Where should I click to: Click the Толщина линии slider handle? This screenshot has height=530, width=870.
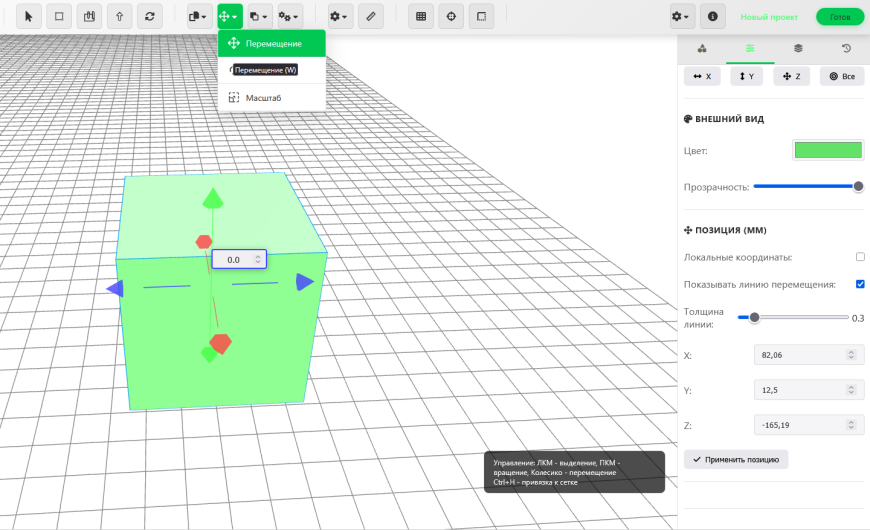755,317
